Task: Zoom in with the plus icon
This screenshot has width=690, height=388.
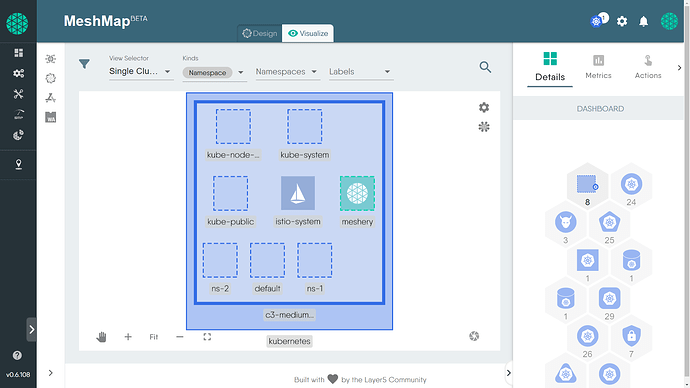Action: [x=128, y=337]
